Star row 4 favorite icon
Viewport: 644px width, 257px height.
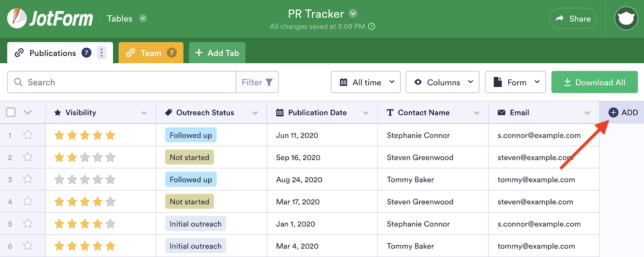click(x=28, y=201)
